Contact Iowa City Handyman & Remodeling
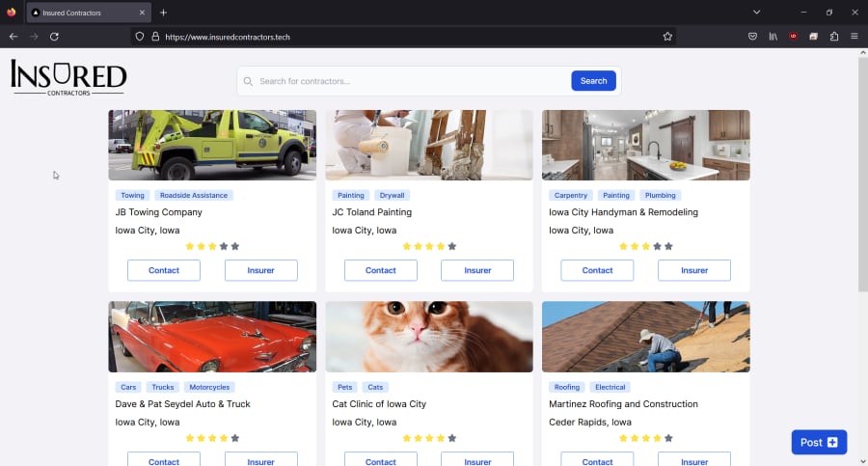Screen dimensions: 868x466 coord(597,270)
